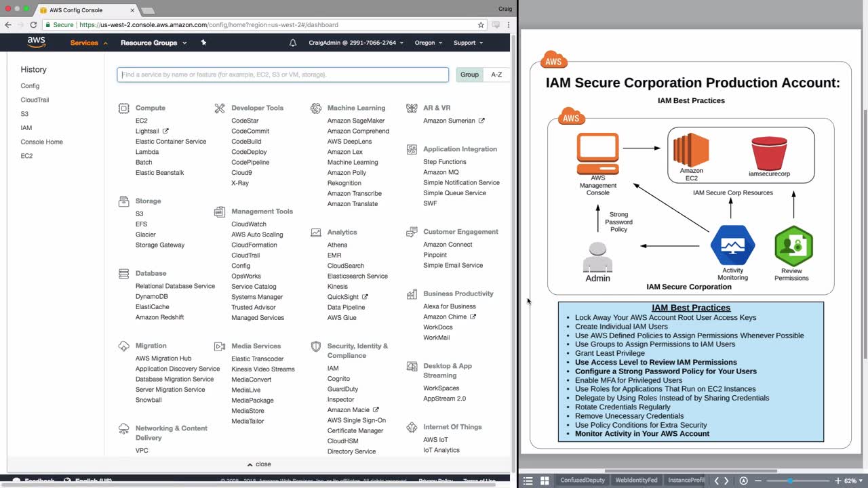Click the zoom out minus icon
This screenshot has width=868, height=488.
(x=758, y=481)
